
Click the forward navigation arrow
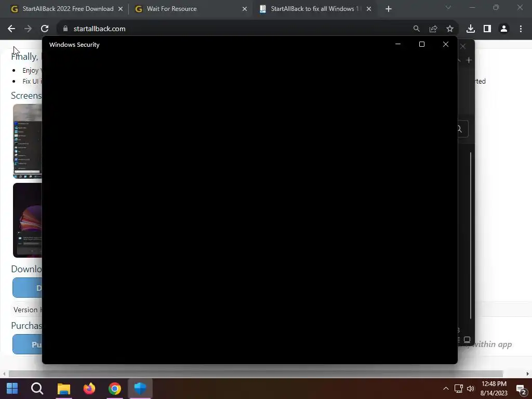(x=28, y=29)
